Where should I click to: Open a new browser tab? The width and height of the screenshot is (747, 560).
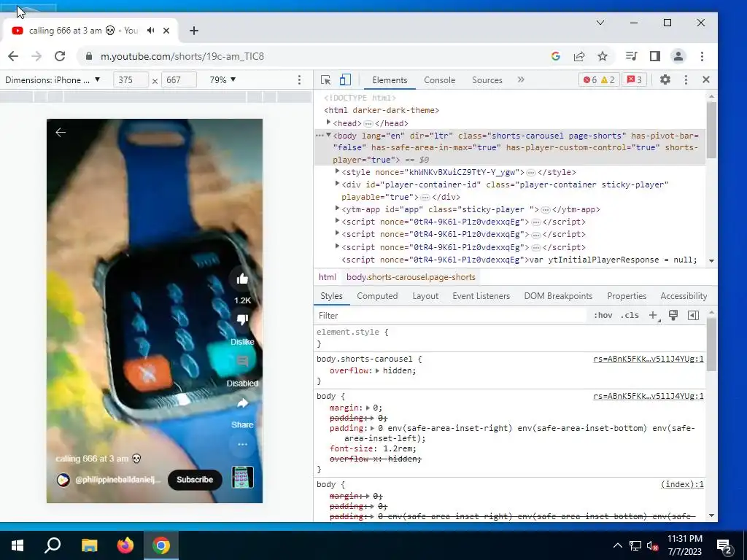193,31
